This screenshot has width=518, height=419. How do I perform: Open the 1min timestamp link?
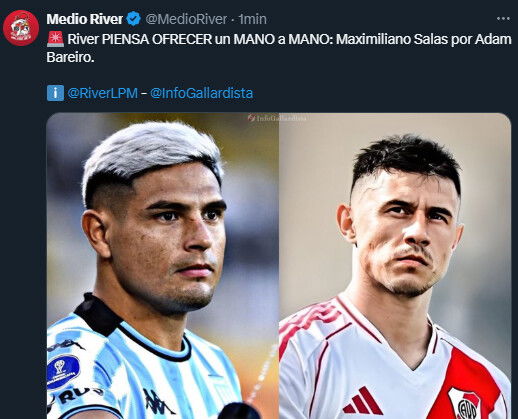(x=252, y=19)
